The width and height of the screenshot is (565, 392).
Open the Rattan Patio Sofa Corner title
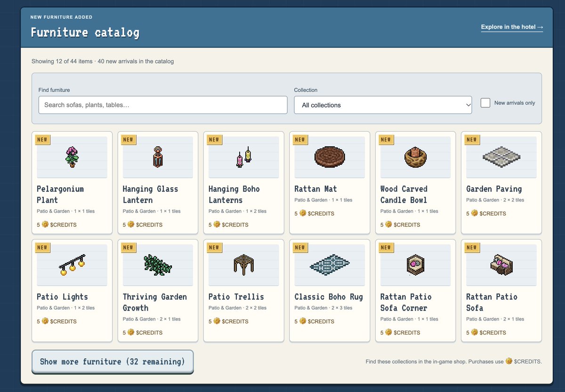tap(406, 302)
